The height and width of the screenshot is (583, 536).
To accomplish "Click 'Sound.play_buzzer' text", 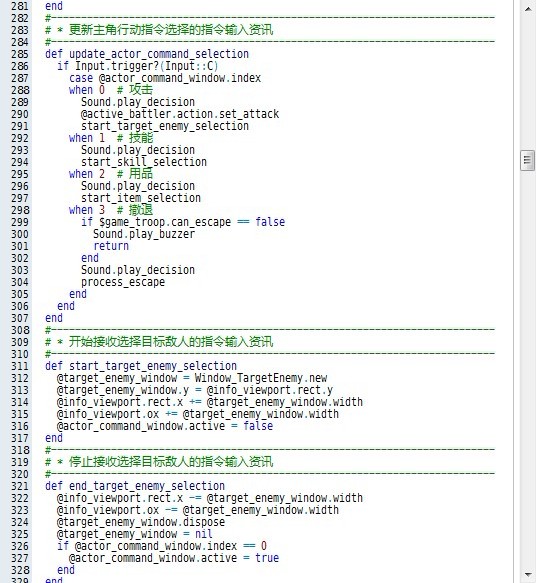I will [144, 234].
